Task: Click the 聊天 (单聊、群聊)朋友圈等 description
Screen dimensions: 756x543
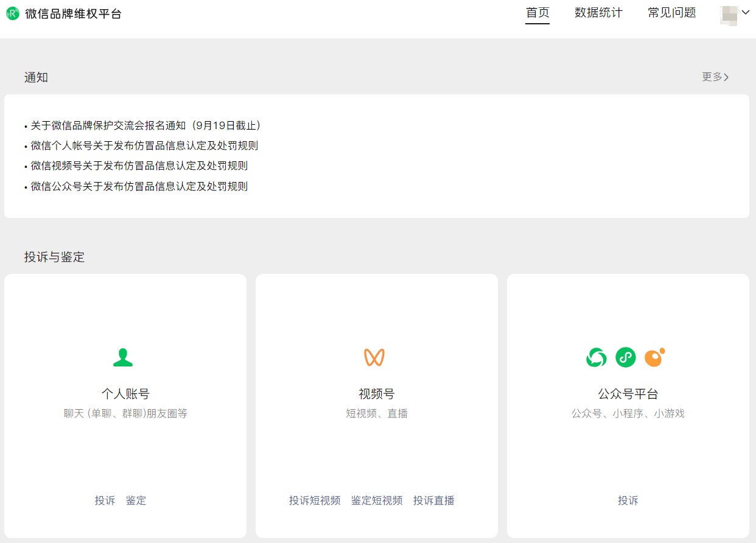Action: 125,413
